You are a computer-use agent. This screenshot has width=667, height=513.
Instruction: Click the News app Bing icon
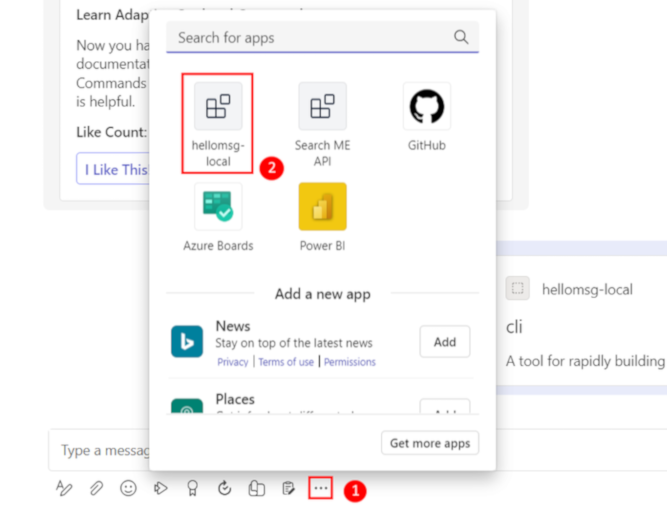[187, 341]
